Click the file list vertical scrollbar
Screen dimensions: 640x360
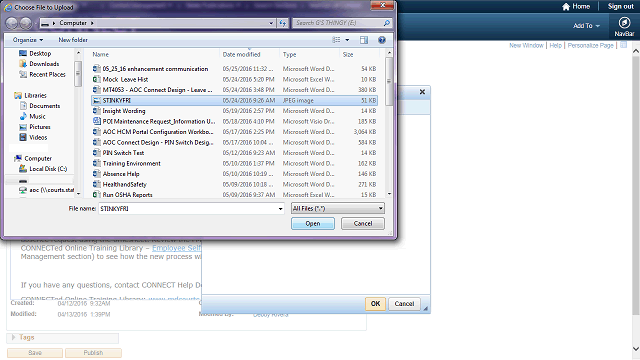point(389,82)
